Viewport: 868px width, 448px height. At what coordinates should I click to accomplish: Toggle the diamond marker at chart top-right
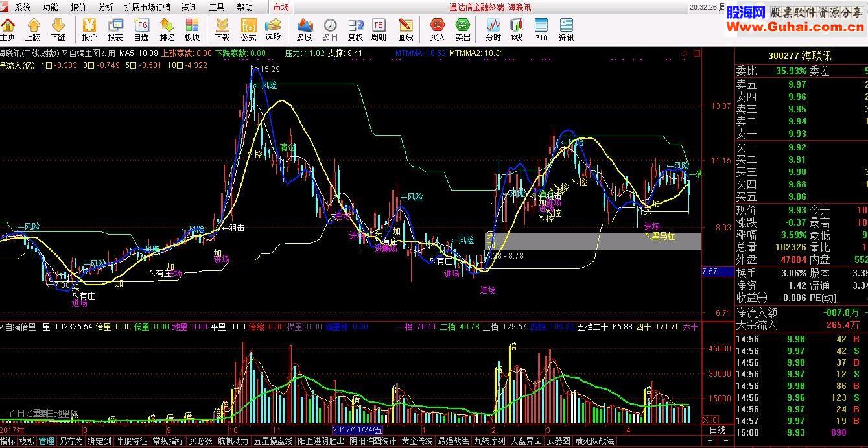coord(685,53)
